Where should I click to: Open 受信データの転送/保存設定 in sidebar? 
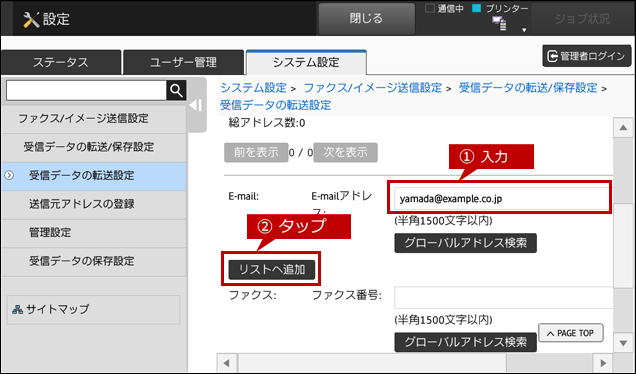94,147
